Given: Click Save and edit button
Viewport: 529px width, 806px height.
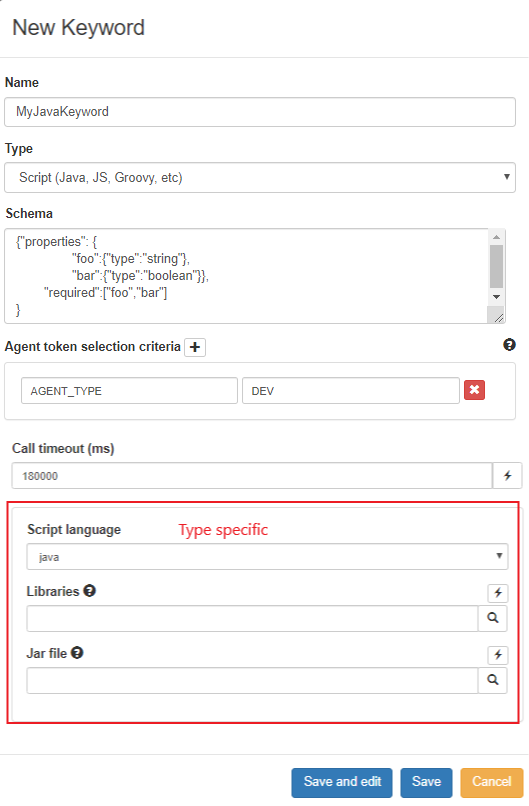Looking at the screenshot, I should click(x=342, y=782).
